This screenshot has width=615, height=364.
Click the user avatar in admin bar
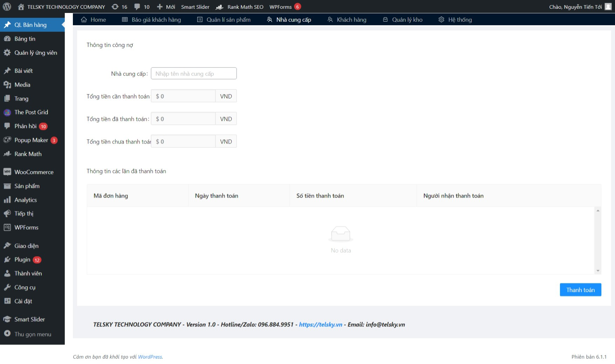(608, 7)
